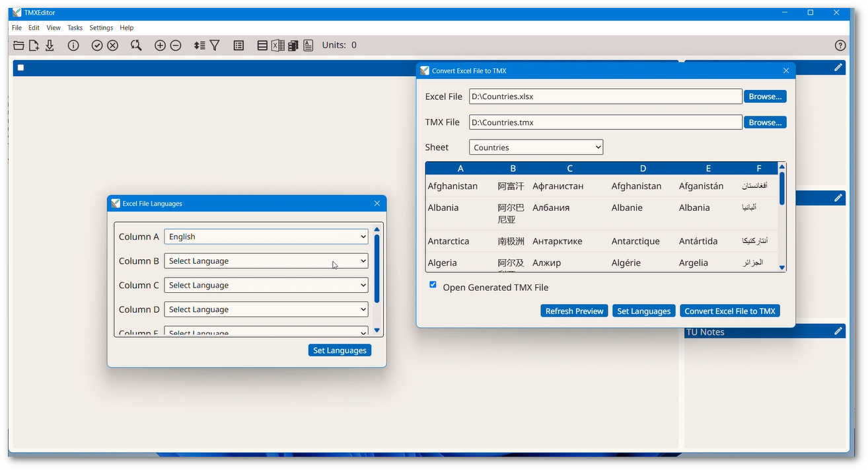This screenshot has height=470, width=868.
Task: Remove a unit with the minus icon
Action: tap(176, 46)
